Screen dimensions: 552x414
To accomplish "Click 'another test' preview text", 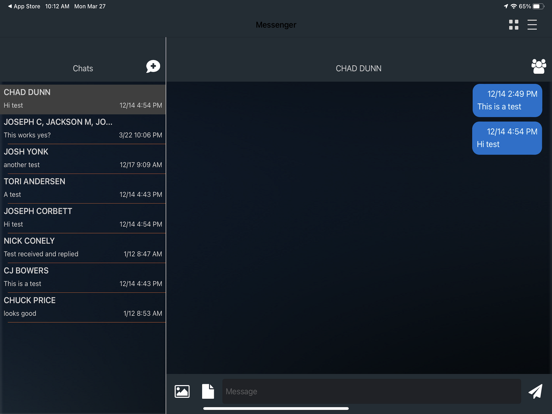I will pos(21,165).
